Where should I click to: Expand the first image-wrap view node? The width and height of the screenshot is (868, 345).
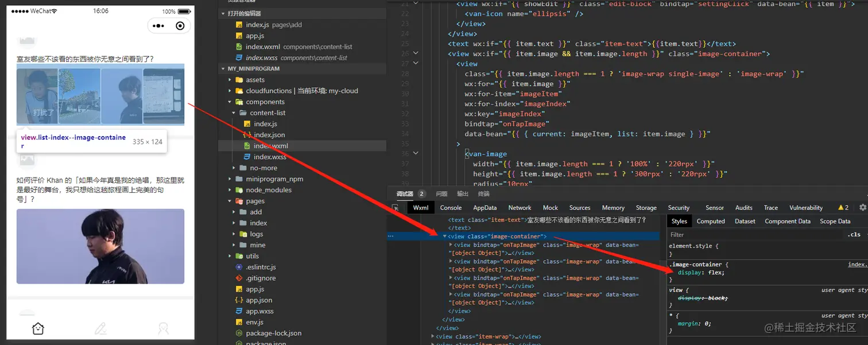451,245
